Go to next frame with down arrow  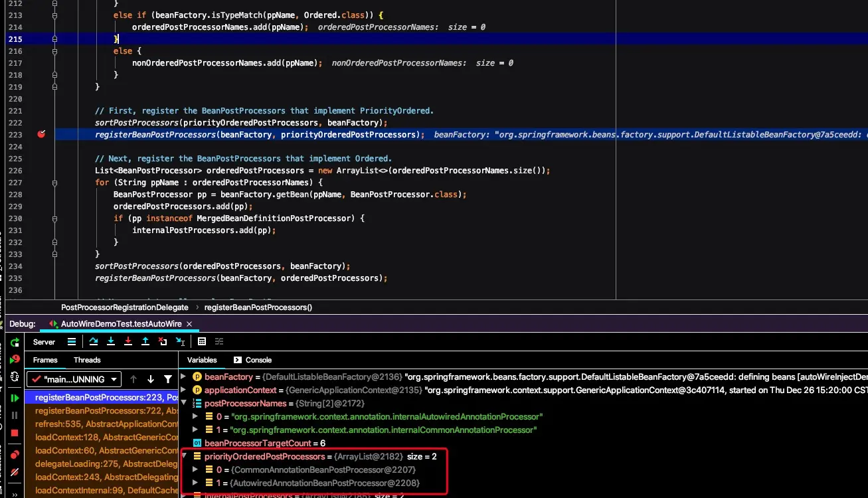(151, 379)
